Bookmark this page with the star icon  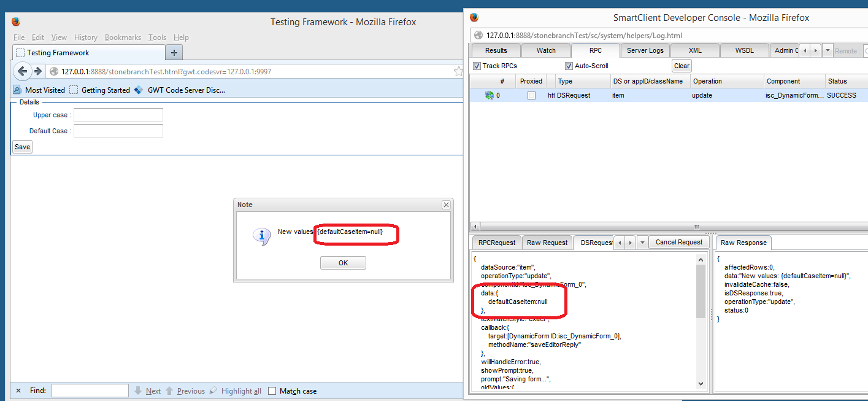pos(458,72)
